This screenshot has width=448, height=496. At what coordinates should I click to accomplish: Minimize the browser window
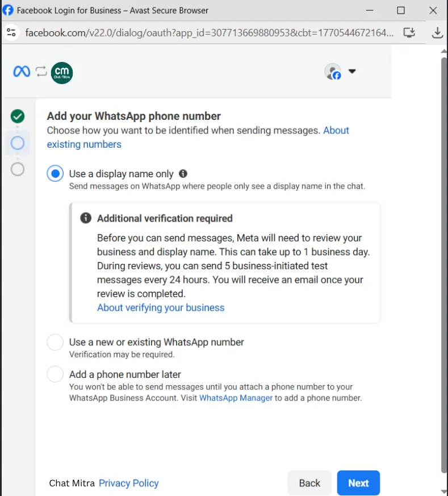tap(370, 10)
